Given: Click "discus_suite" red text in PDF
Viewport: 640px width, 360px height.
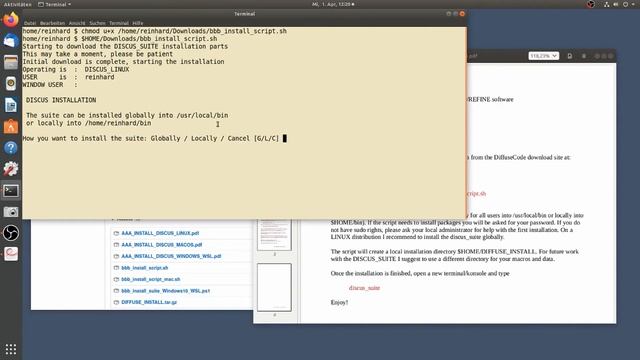Looking at the screenshot, I should [x=364, y=288].
